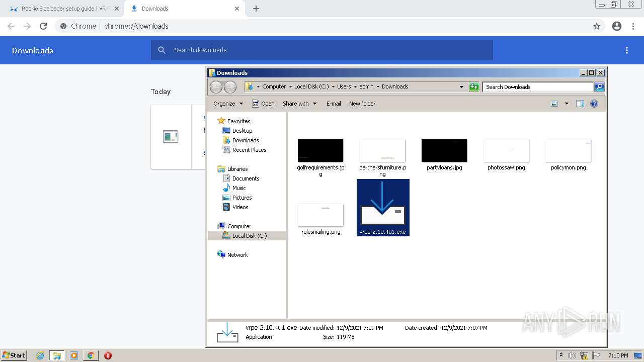This screenshot has height=362, width=644.
Task: Open the Share with dropdown
Action: click(x=299, y=104)
